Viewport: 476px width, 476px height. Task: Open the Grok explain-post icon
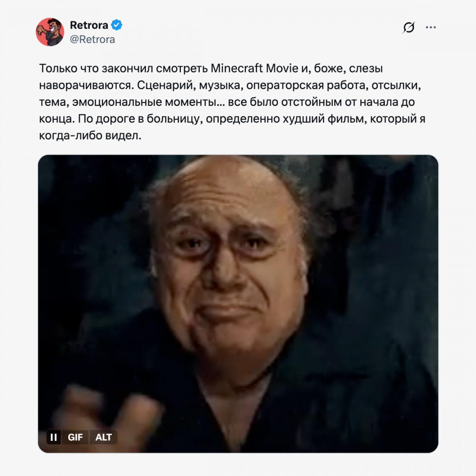point(409,27)
